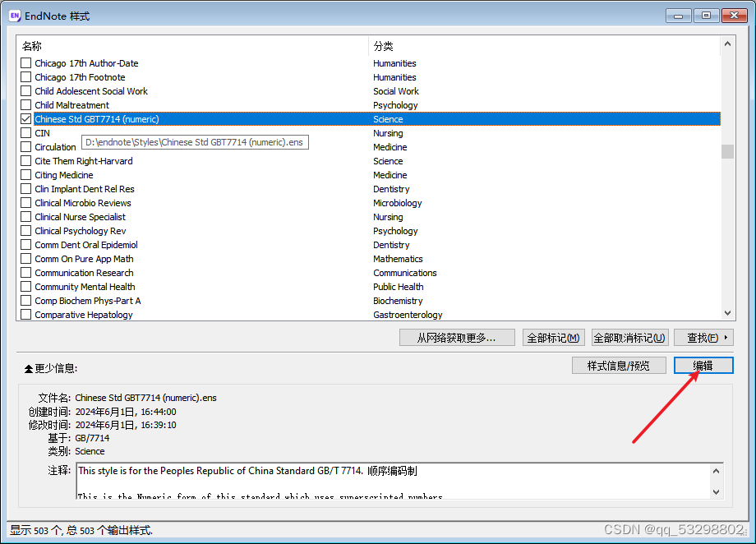This screenshot has height=544, width=756.
Task: Select the Comm Dent Oral Epidemiol name
Action: click(86, 245)
